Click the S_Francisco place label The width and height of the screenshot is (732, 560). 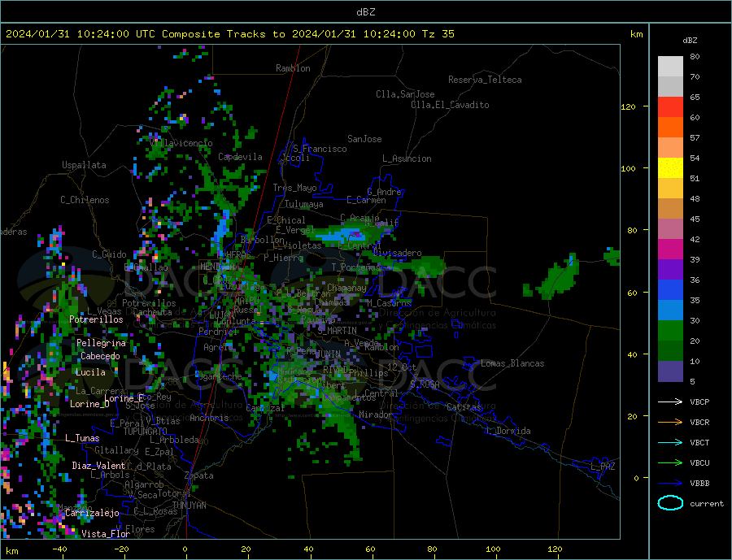click(x=320, y=149)
